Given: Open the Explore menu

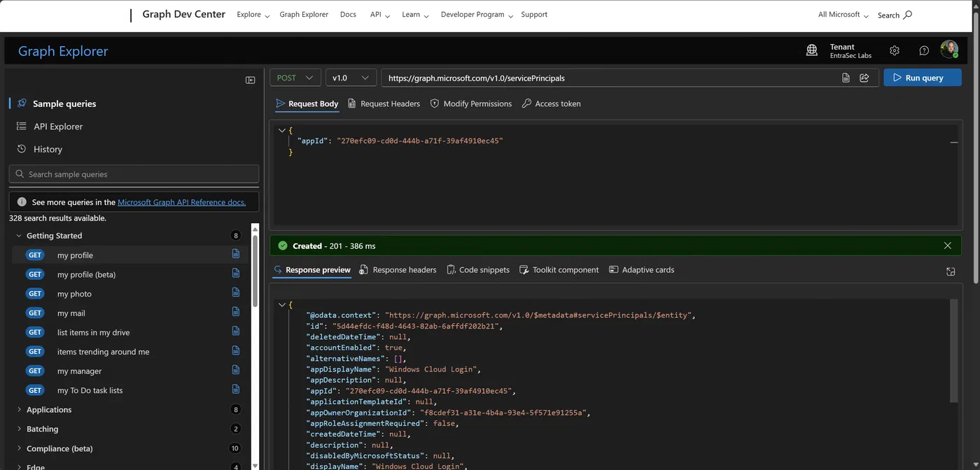Looking at the screenshot, I should click(253, 15).
